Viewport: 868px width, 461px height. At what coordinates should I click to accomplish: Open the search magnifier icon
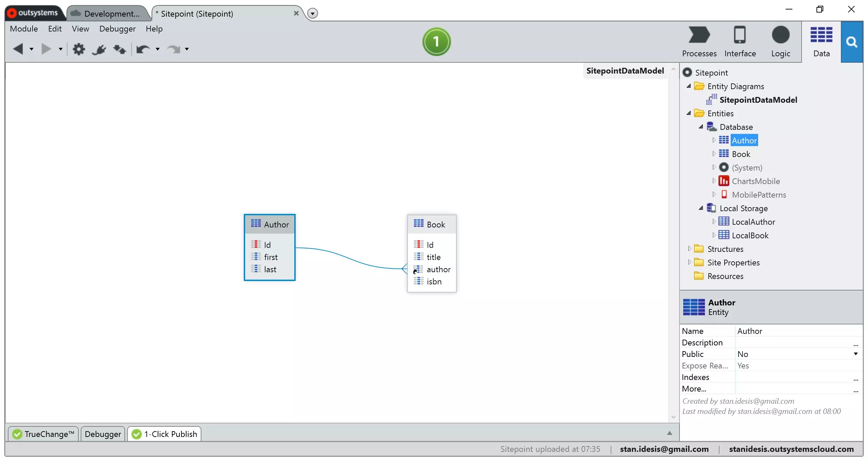[852, 41]
